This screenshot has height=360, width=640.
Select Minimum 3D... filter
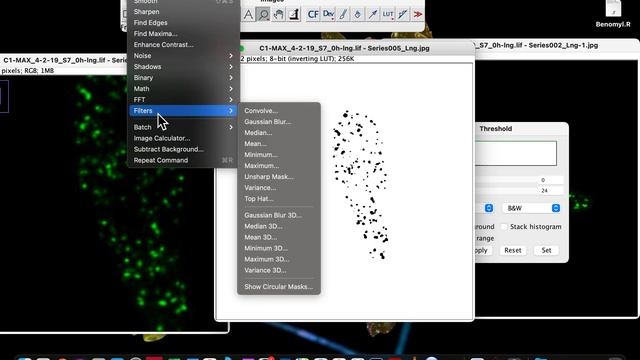(x=279, y=248)
